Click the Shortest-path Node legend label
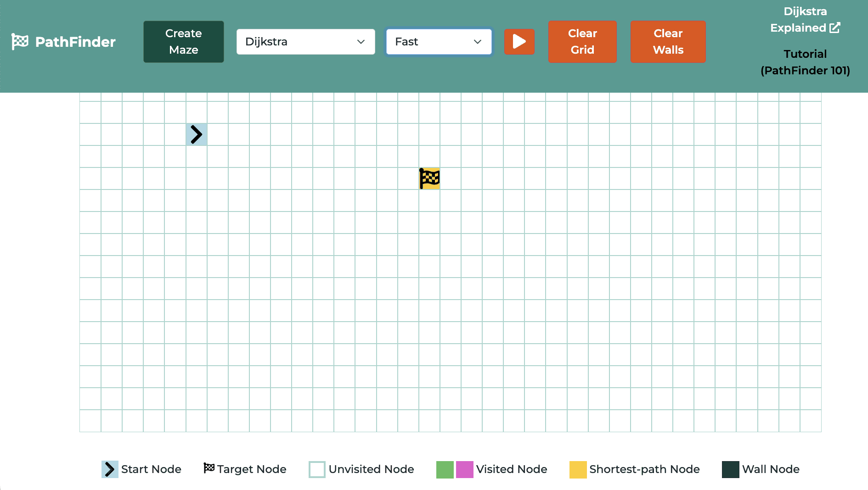This screenshot has width=868, height=490. point(644,469)
